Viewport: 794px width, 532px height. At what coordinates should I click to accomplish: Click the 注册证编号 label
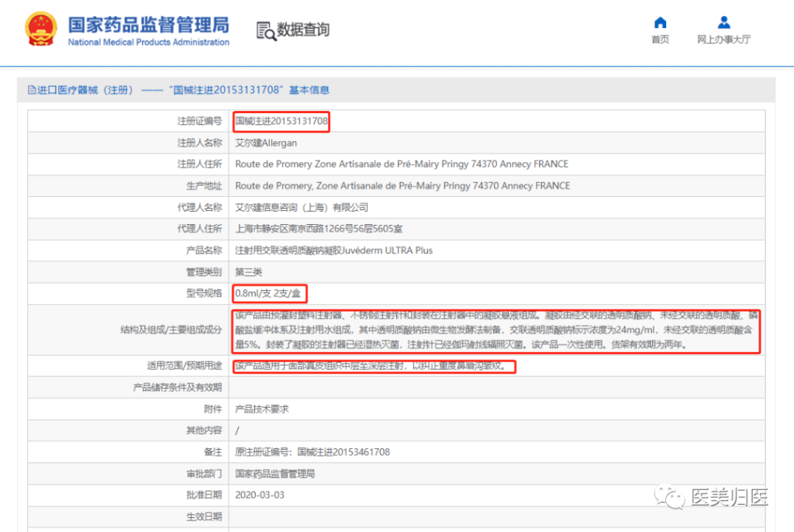tap(199, 121)
